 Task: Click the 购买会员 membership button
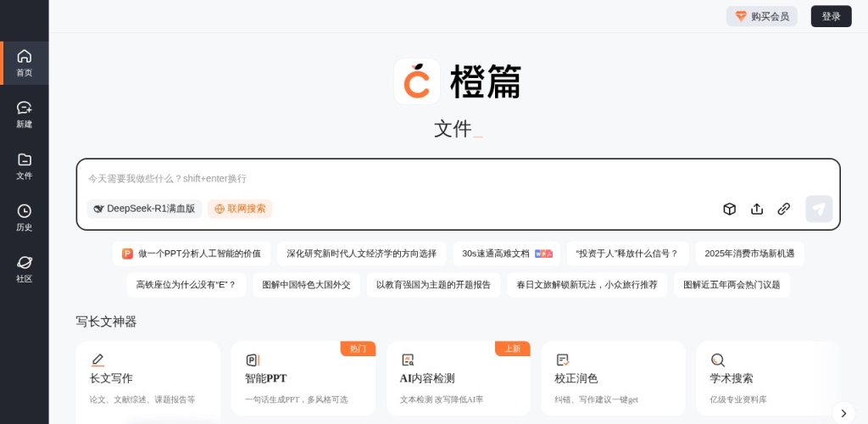pyautogui.click(x=761, y=16)
